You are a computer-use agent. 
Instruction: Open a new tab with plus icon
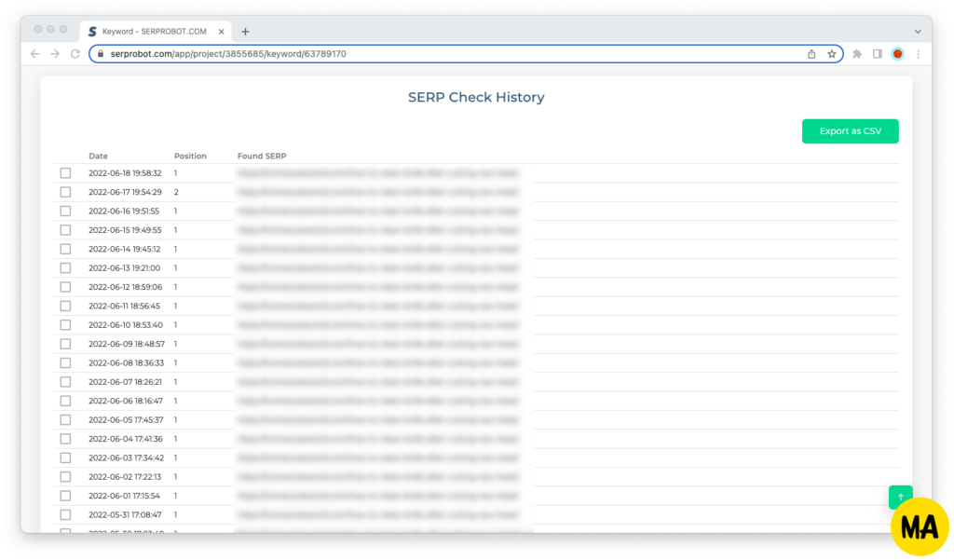point(245,32)
